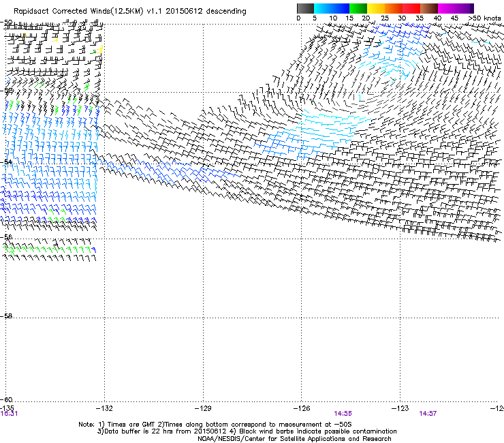Screen dimensions: 504x443
Task: Click the blue 10-15 knots legend color
Action: (x=341, y=8)
